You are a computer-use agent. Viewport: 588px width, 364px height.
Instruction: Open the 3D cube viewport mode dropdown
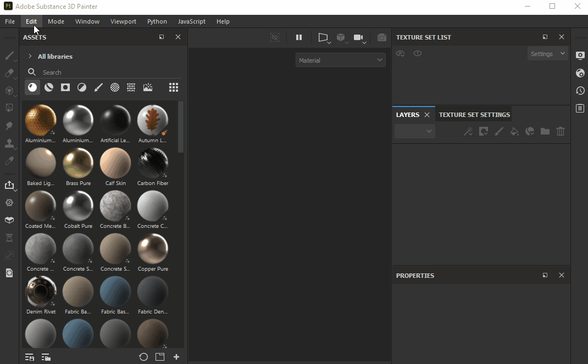tap(342, 37)
